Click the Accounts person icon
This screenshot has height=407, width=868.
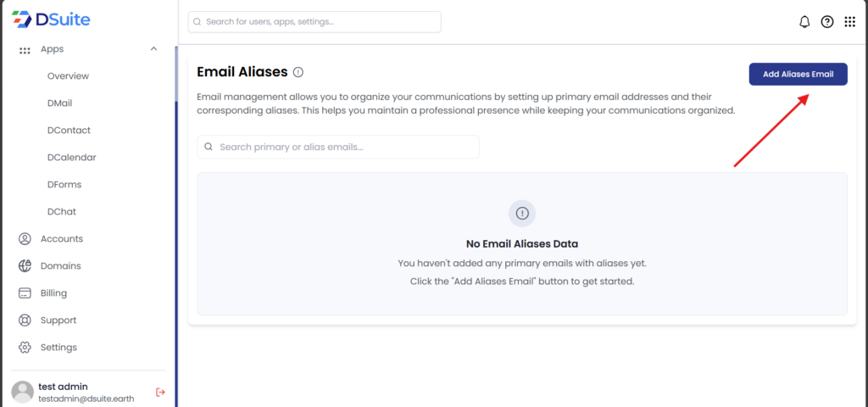coord(25,239)
